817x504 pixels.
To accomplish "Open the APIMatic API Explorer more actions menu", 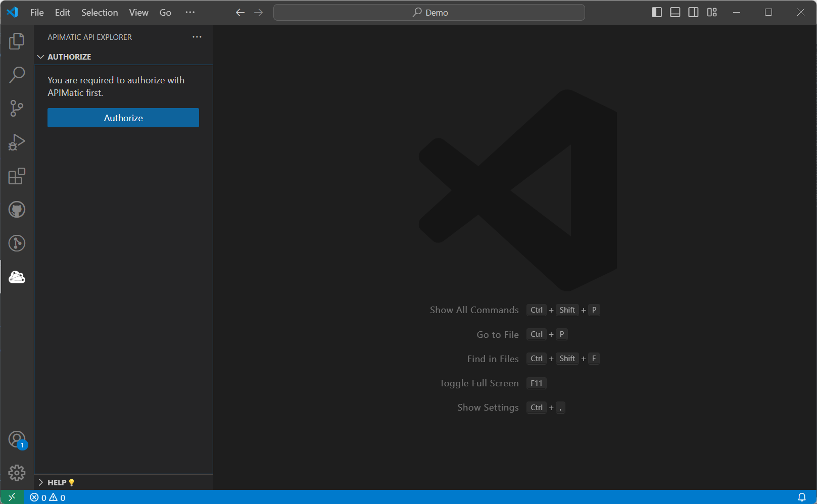I will coord(197,37).
